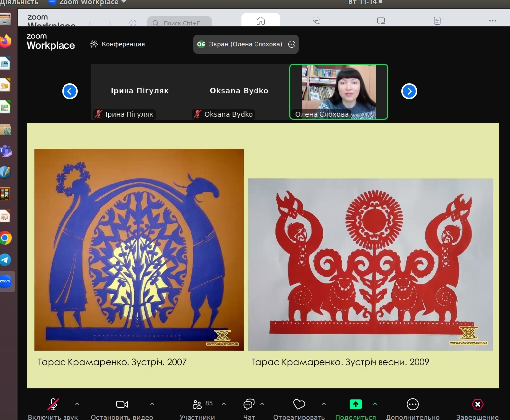Launch Google Chrome from the dock

[x=5, y=238]
